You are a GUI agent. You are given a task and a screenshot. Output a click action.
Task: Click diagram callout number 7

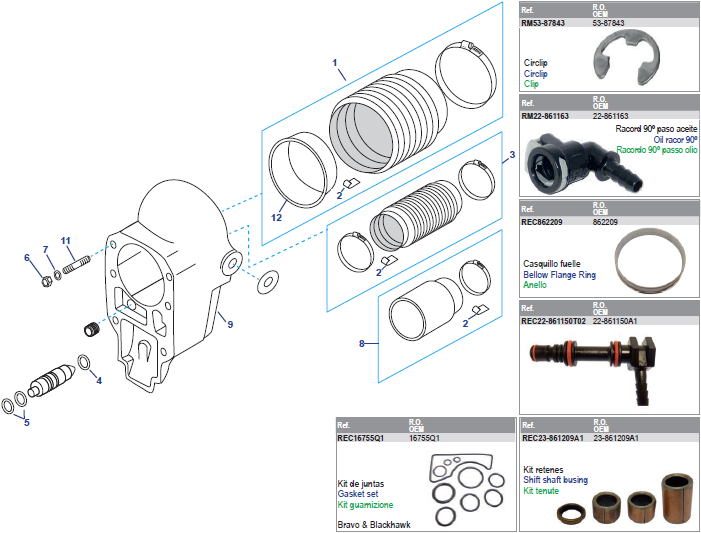[45, 250]
